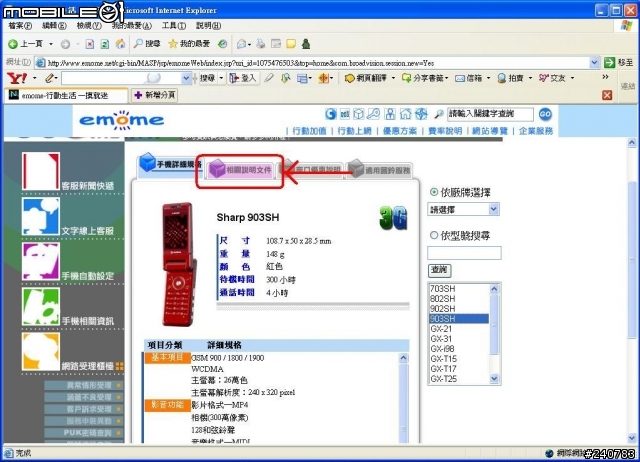The image size is (640, 462).
Task: Click emome key icon in header
Action: point(373,114)
